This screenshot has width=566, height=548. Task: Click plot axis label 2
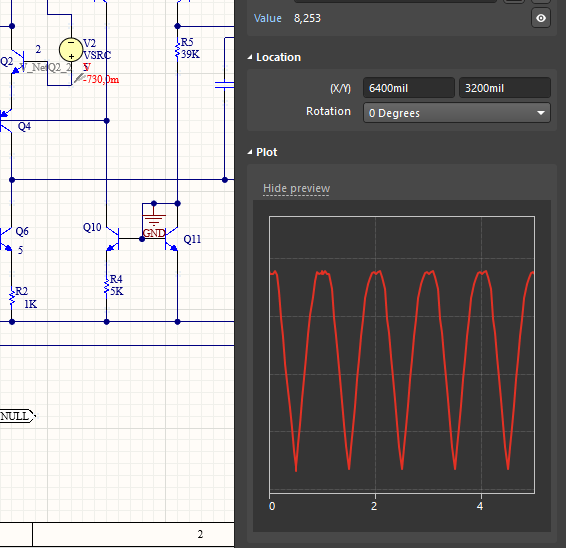[x=374, y=506]
